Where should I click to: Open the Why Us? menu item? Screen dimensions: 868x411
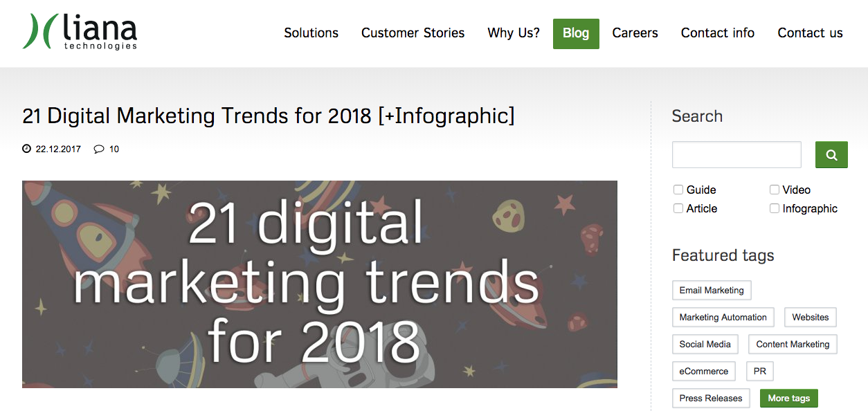tap(513, 33)
